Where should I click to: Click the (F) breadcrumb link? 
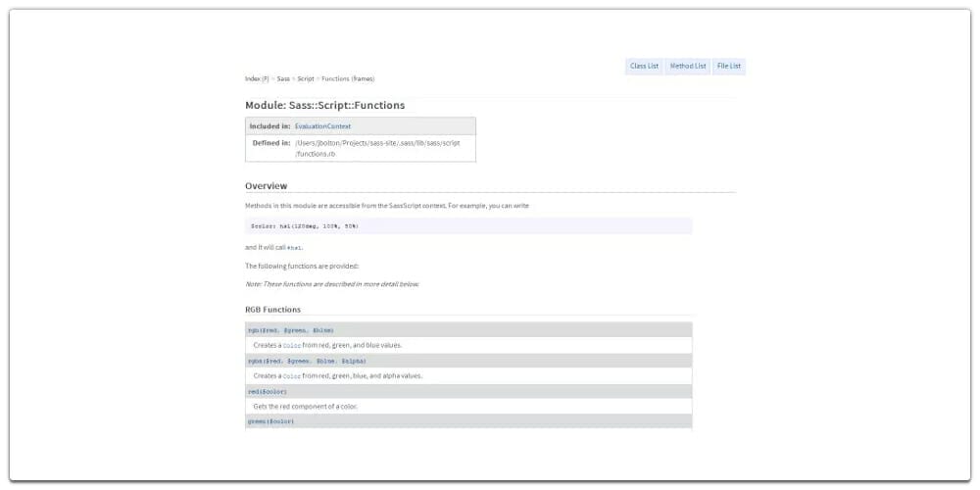265,78
